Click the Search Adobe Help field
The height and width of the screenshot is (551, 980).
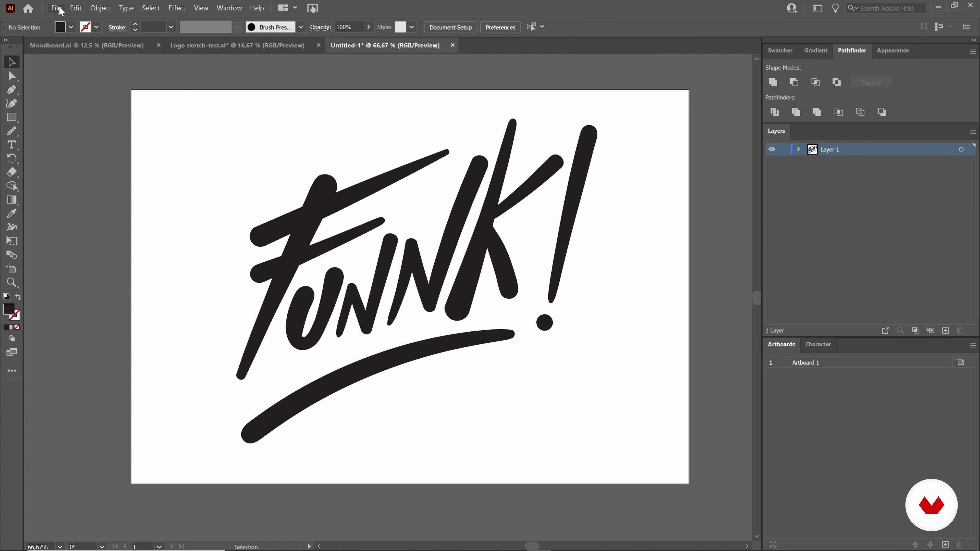886,8
